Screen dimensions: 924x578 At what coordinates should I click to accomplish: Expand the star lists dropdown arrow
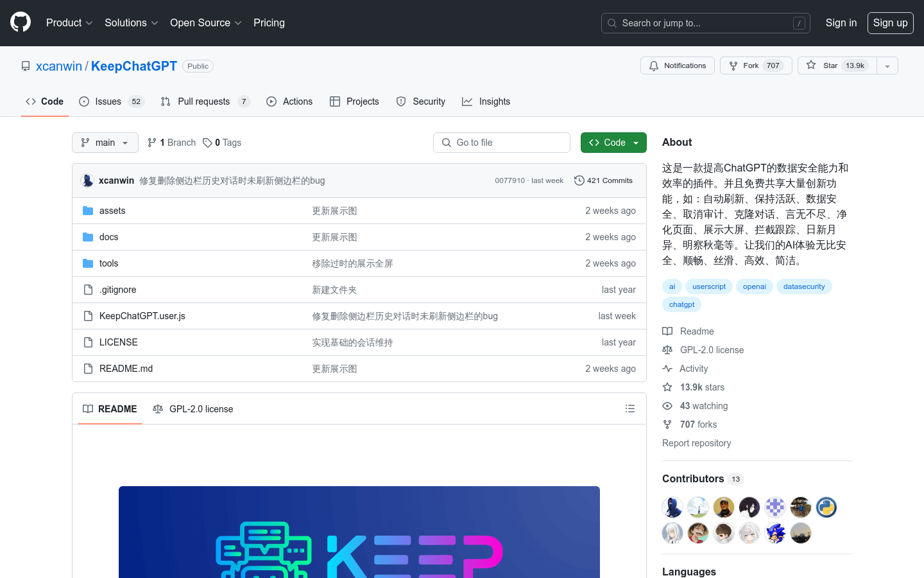[887, 66]
